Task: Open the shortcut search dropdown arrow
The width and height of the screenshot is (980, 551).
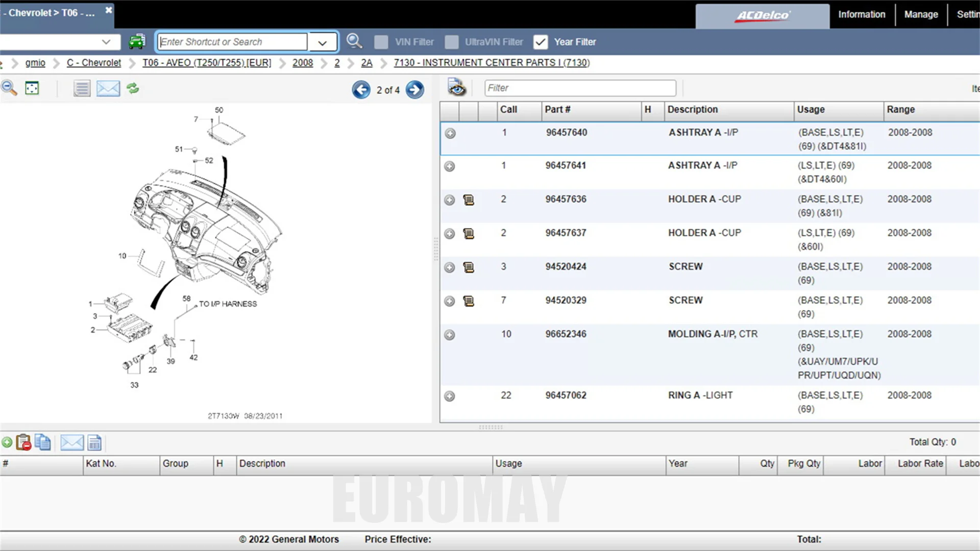Action: tap(322, 42)
